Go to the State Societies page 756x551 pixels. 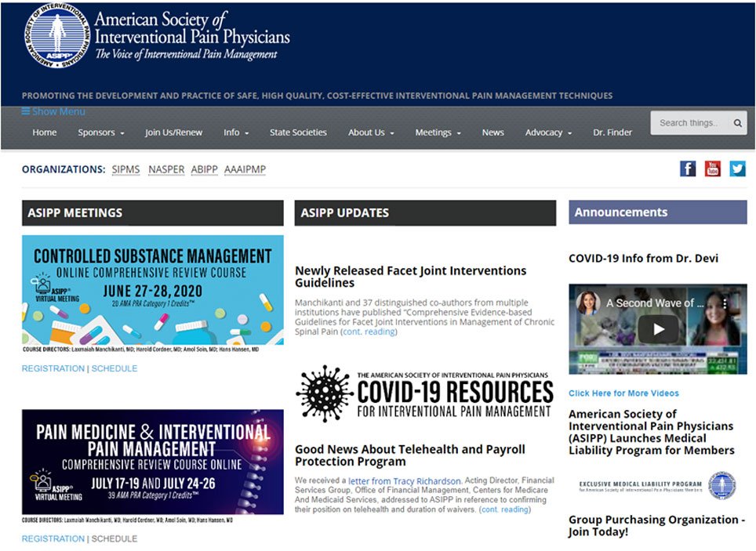tap(298, 132)
